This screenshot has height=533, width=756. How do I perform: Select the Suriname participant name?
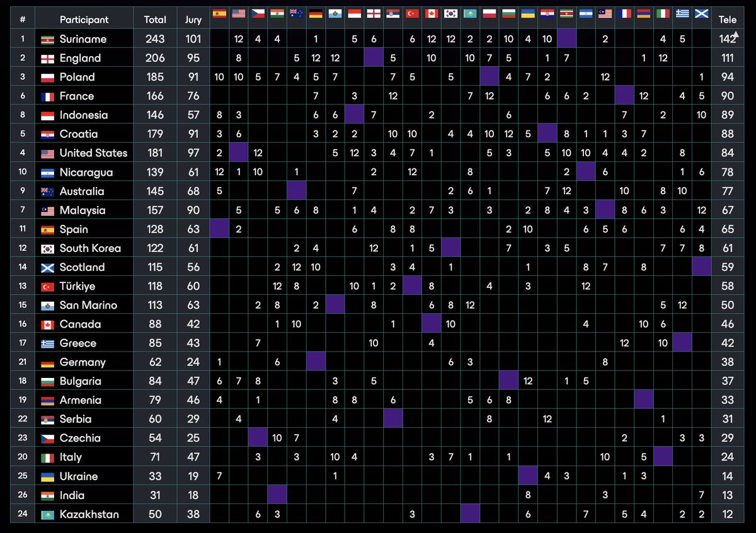click(83, 39)
